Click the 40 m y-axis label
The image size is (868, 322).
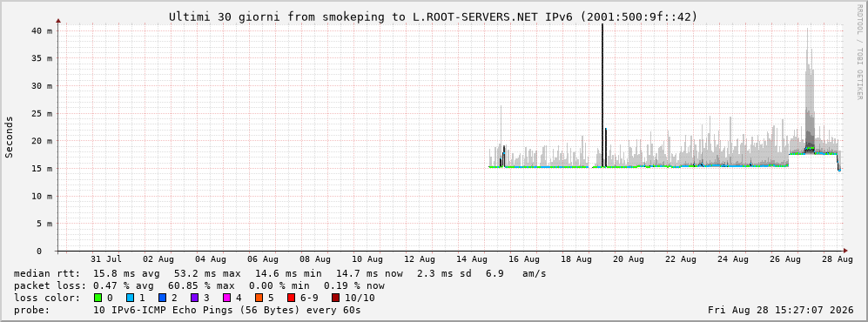point(42,31)
